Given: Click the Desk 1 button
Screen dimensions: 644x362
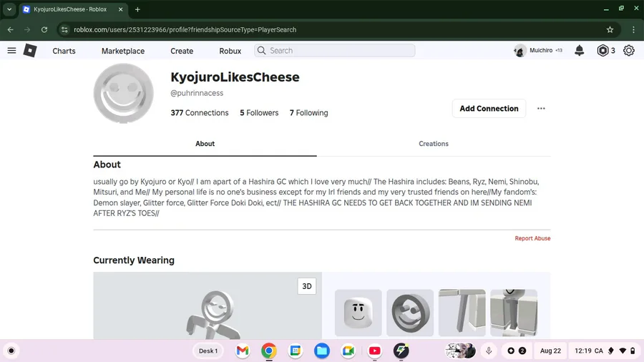Looking at the screenshot, I should [x=208, y=351].
